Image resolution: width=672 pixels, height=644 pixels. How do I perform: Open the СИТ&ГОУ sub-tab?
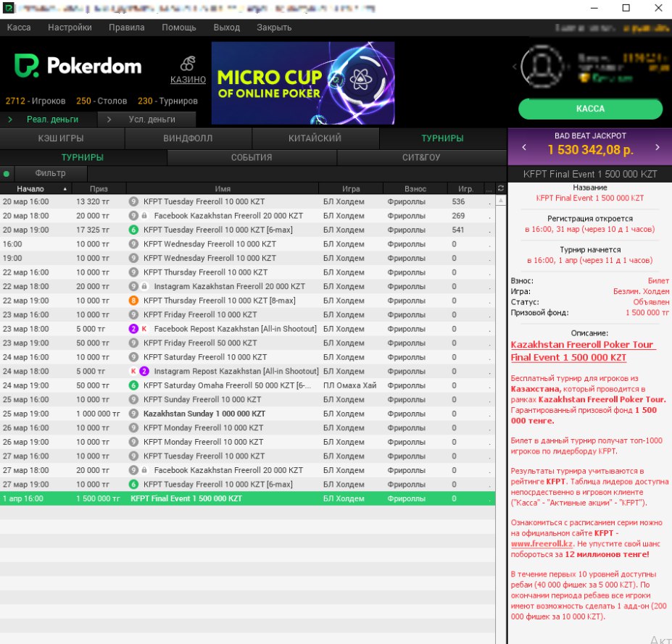[x=421, y=158]
